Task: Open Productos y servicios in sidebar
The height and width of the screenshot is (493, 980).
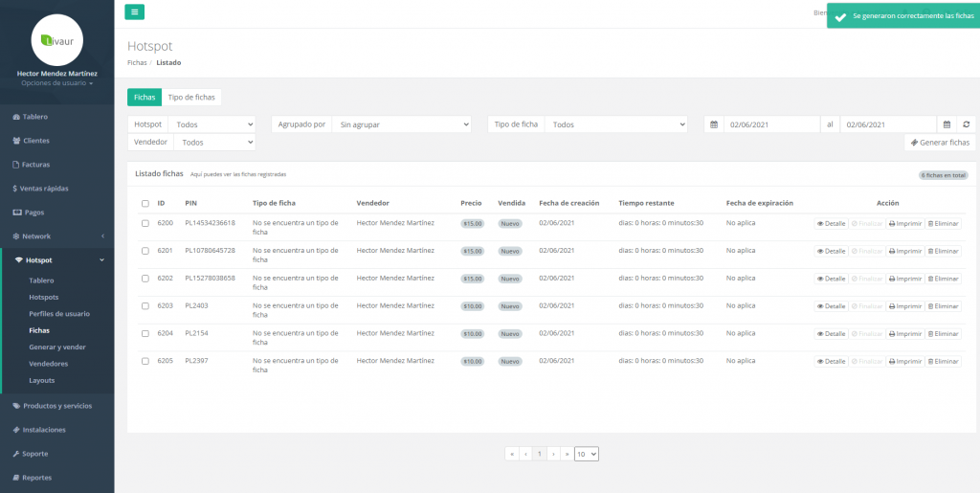Action: (x=56, y=406)
